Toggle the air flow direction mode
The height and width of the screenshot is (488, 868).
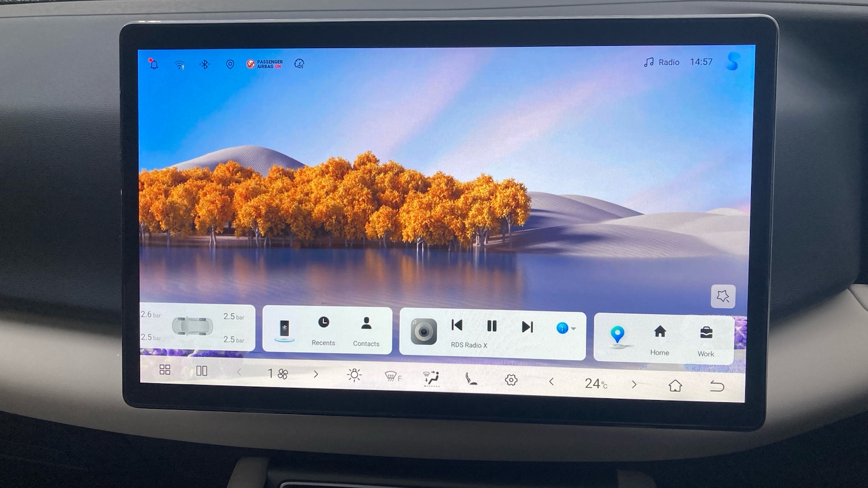point(431,378)
